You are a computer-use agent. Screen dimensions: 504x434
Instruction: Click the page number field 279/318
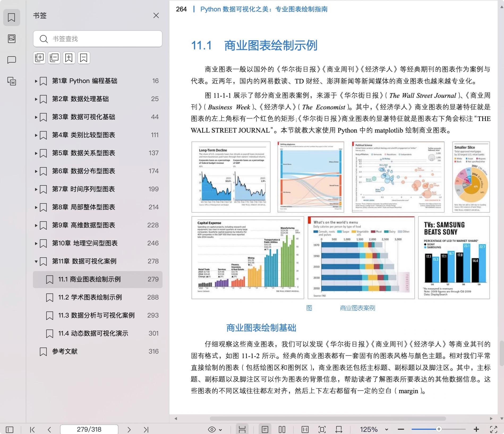point(89,429)
